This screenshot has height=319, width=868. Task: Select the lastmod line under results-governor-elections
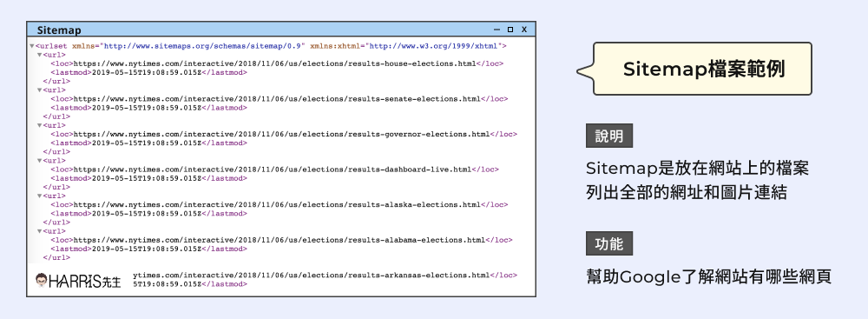tap(149, 143)
